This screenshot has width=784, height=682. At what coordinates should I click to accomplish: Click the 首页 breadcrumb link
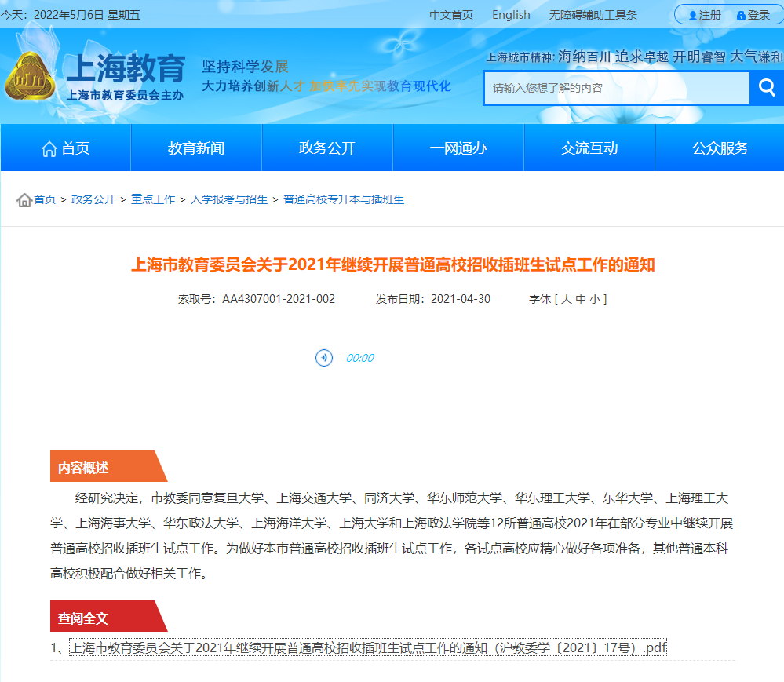45,199
